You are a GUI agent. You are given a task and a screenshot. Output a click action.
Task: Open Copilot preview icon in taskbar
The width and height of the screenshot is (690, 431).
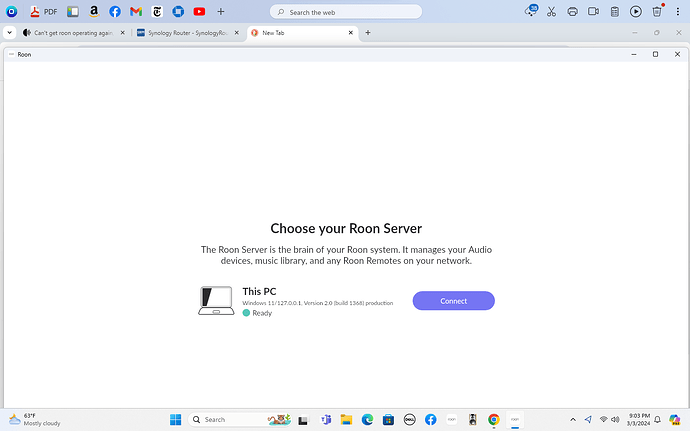click(675, 420)
